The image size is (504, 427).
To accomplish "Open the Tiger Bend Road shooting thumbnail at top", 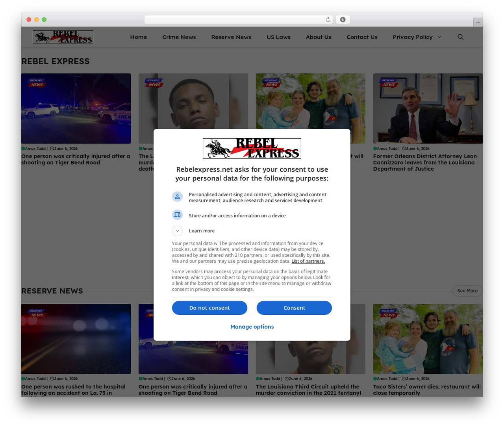I will tap(76, 108).
